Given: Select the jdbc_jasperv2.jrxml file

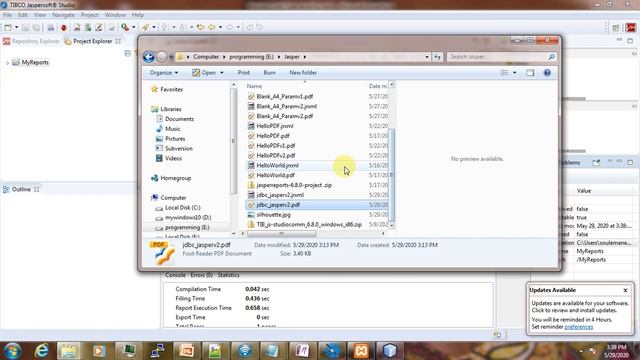Looking at the screenshot, I should 280,195.
